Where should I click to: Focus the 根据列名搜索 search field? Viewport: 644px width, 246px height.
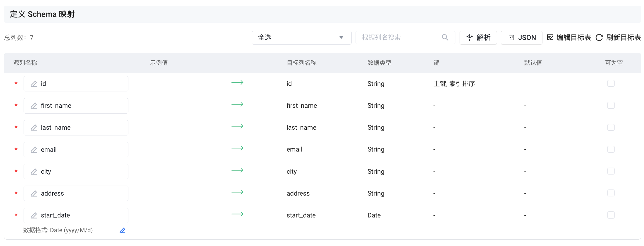tap(399, 38)
